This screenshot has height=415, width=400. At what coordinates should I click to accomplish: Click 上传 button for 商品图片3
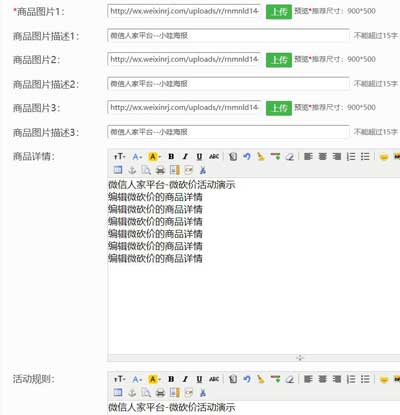pyautogui.click(x=279, y=108)
